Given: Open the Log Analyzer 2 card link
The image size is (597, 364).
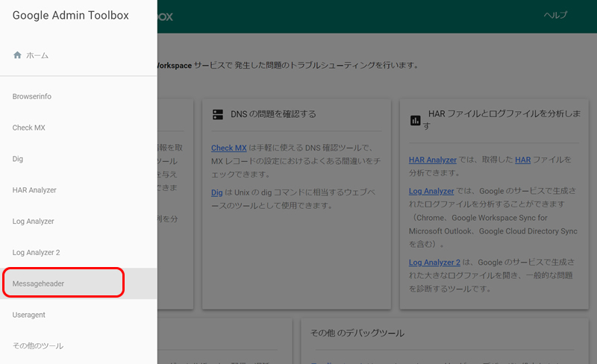Looking at the screenshot, I should [x=434, y=262].
